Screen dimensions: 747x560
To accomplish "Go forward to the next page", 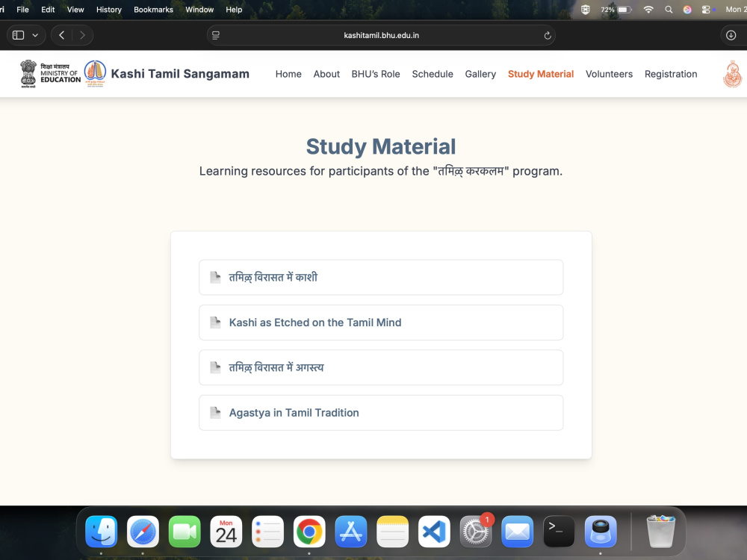I will pyautogui.click(x=82, y=35).
